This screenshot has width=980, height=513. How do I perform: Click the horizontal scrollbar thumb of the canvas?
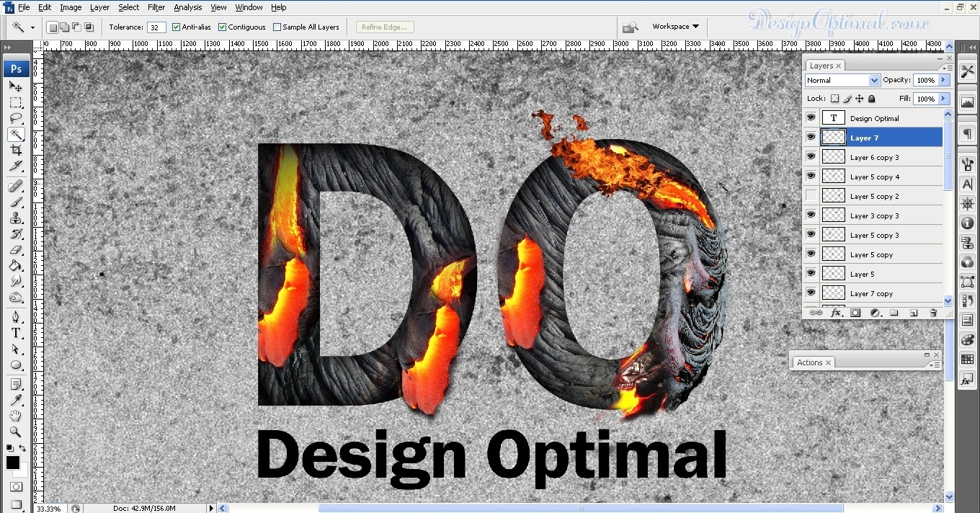[582, 508]
